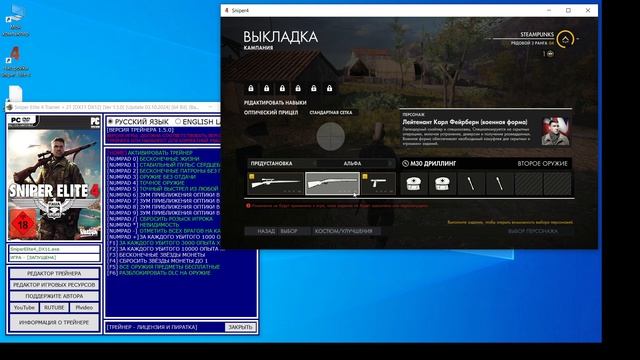Viewport: 640px width, 360px height.
Task: Click [NUMPAD 4] ТОЧНОЕ ОРУЖИЕ line
Action: [147, 183]
